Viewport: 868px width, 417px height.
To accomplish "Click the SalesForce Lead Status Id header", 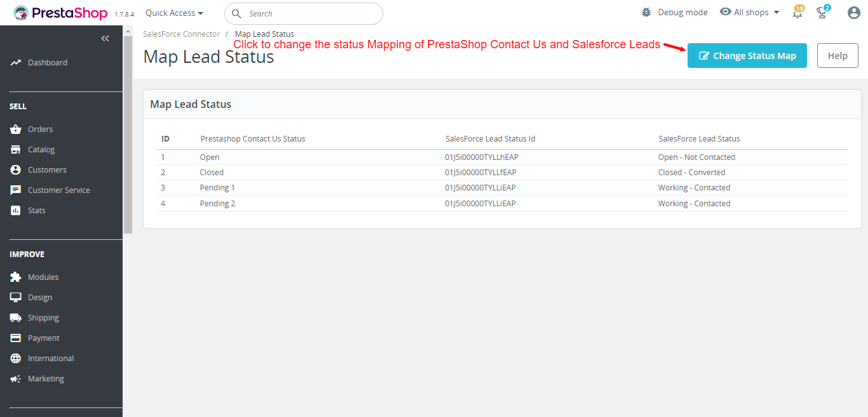I will [x=491, y=139].
